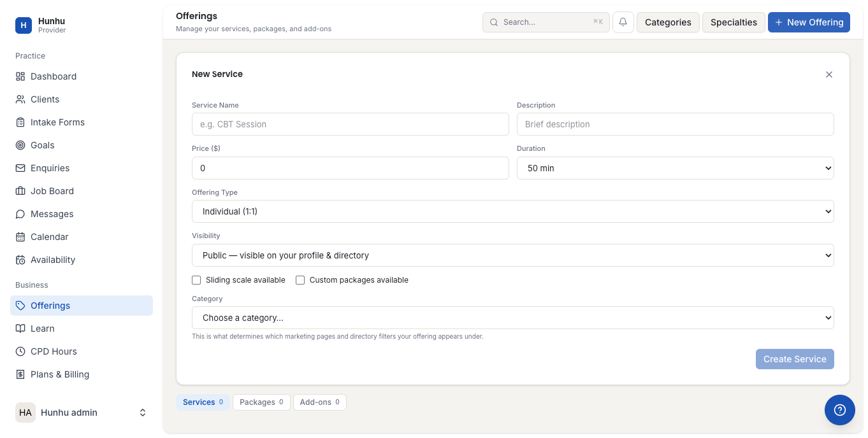The height and width of the screenshot is (438, 868).
Task: Click the New Offering button
Action: 809,22
